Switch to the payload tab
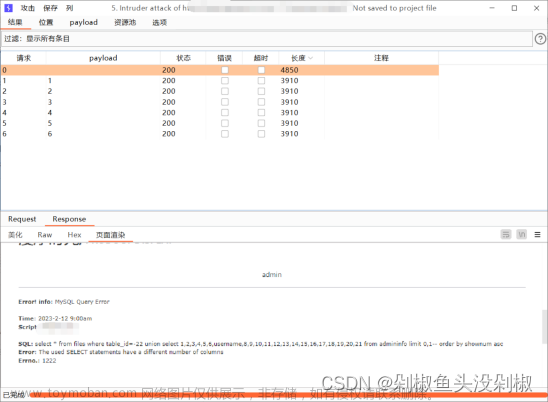The height and width of the screenshot is (402, 548). tap(84, 22)
